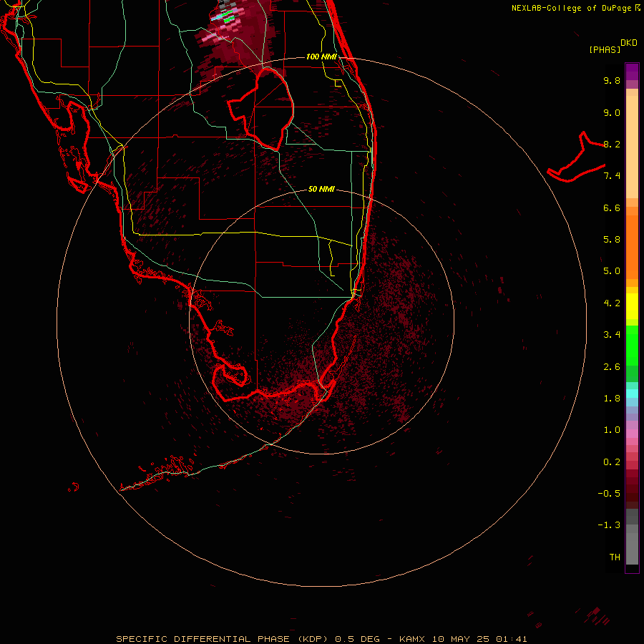Screen dimensions: 644x644
Task: Click the 4.2 scale value
Action: tap(612, 303)
